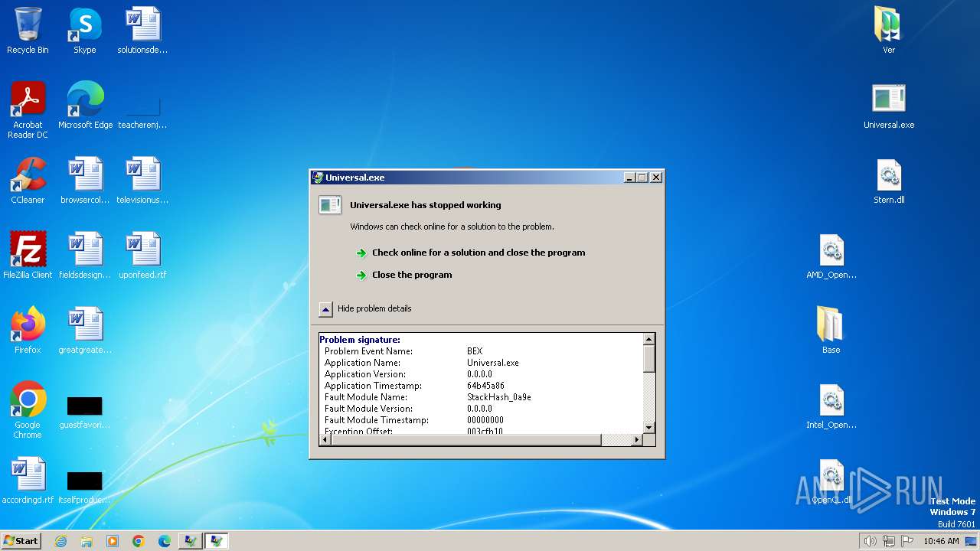Select the itselfproduc... black thumbnail file
The width and height of the screenshot is (980, 551).
[85, 487]
